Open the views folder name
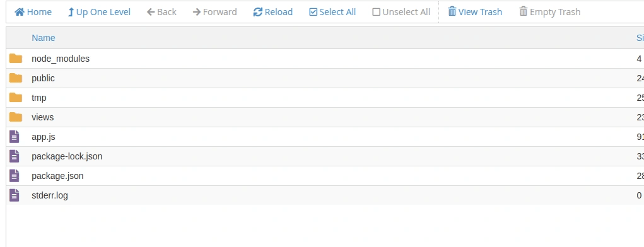The width and height of the screenshot is (644, 247). point(43,117)
